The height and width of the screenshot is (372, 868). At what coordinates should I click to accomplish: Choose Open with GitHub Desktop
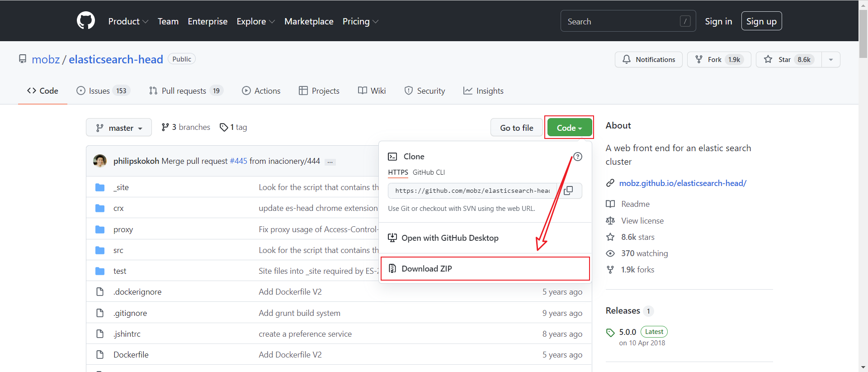485,238
